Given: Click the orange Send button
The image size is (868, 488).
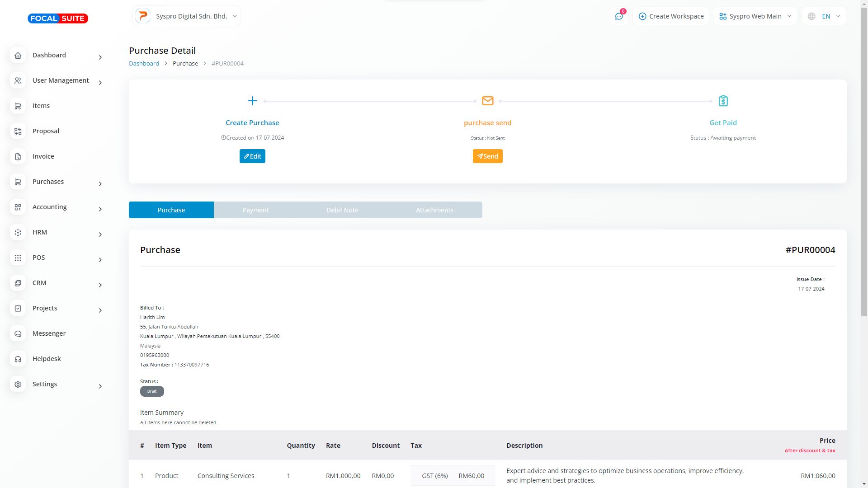Looking at the screenshot, I should 487,156.
